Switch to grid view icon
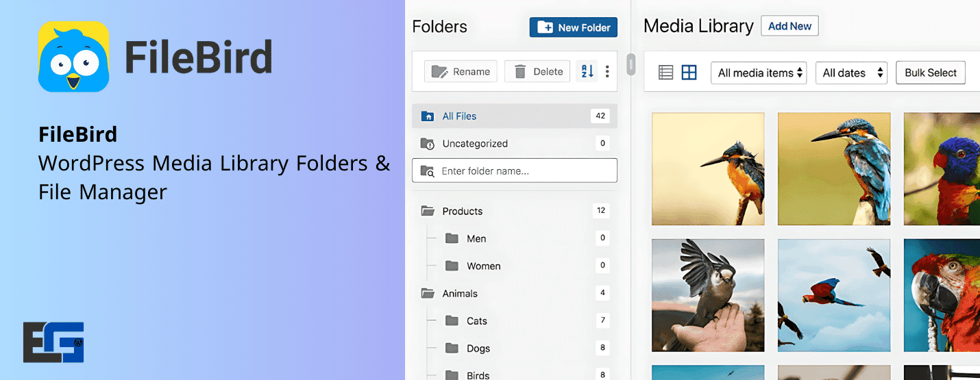 pos(689,73)
